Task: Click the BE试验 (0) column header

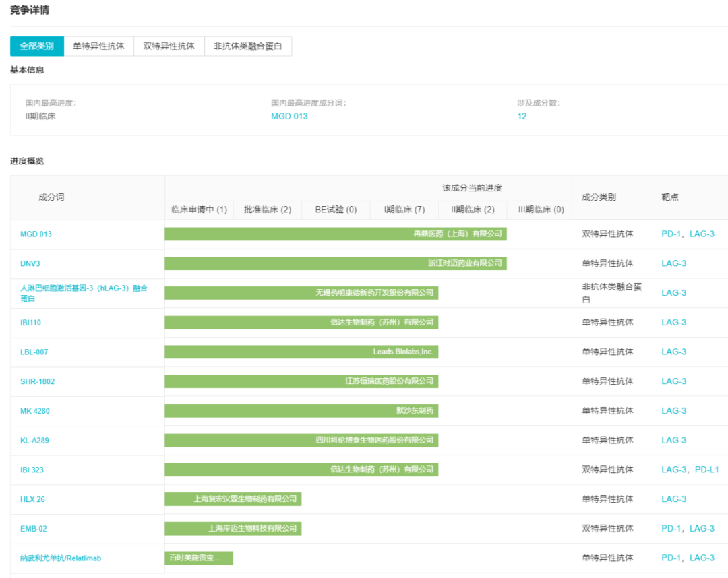Action: coord(336,210)
